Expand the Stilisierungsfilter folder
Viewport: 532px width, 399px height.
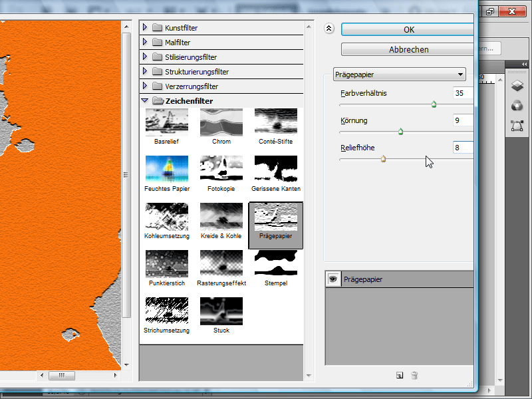pyautogui.click(x=145, y=57)
